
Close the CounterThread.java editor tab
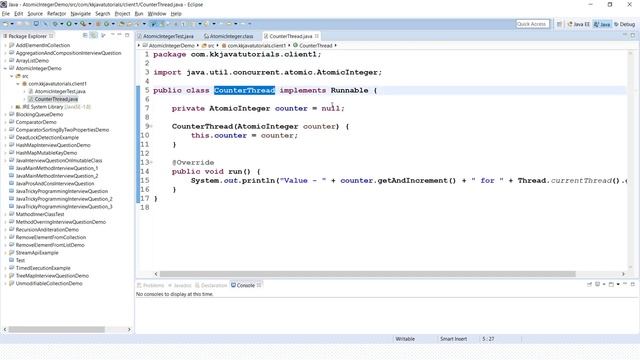(x=317, y=36)
